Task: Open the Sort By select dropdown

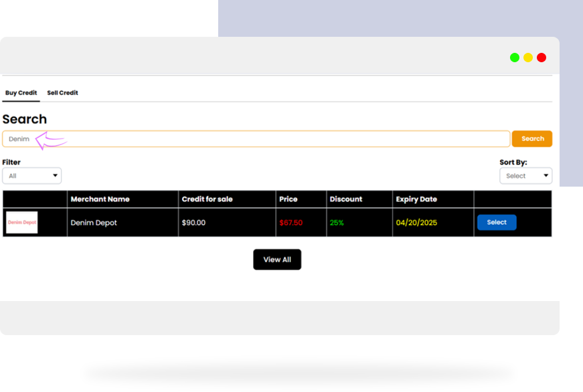Action: pos(525,176)
